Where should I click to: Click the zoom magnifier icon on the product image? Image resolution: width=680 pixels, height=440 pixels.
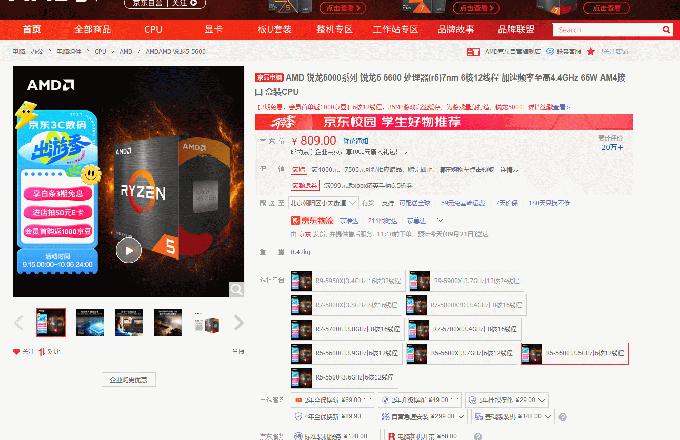point(236,289)
